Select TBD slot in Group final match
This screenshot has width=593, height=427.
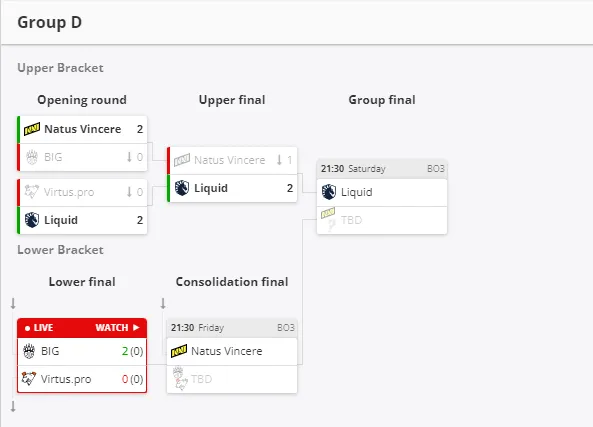(382, 220)
